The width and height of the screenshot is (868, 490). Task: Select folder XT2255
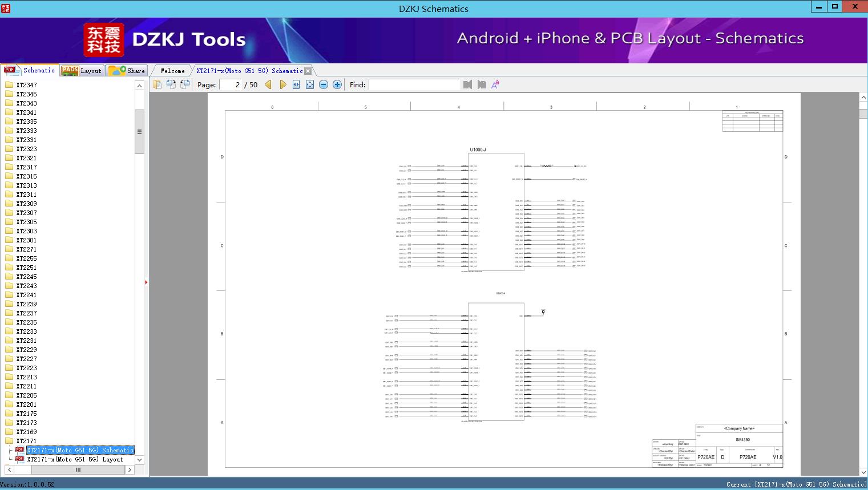[x=26, y=258]
